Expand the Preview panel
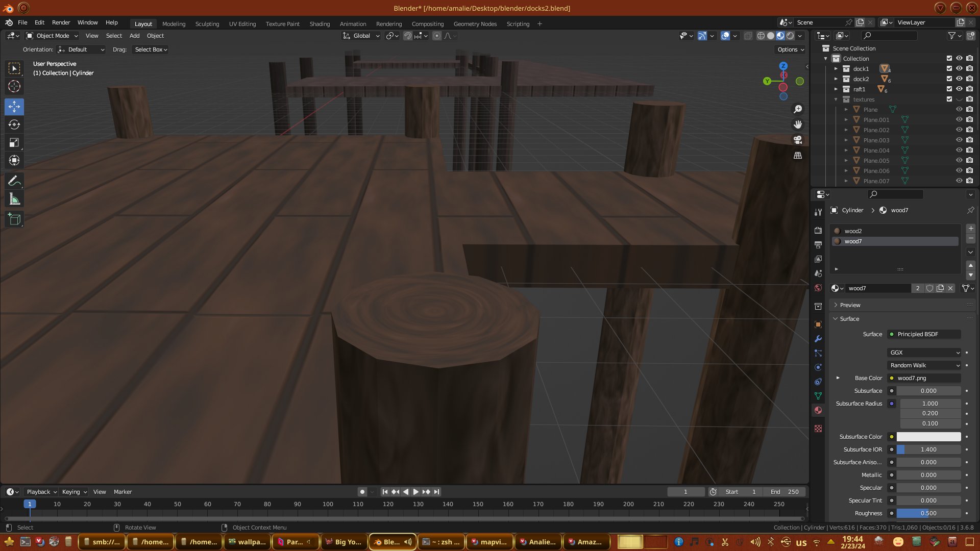980x551 pixels. [850, 305]
